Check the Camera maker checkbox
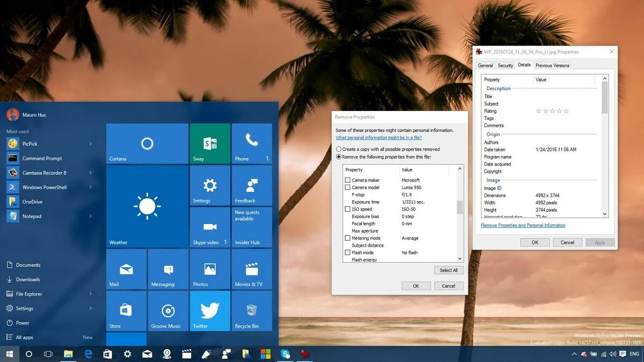 (348, 180)
